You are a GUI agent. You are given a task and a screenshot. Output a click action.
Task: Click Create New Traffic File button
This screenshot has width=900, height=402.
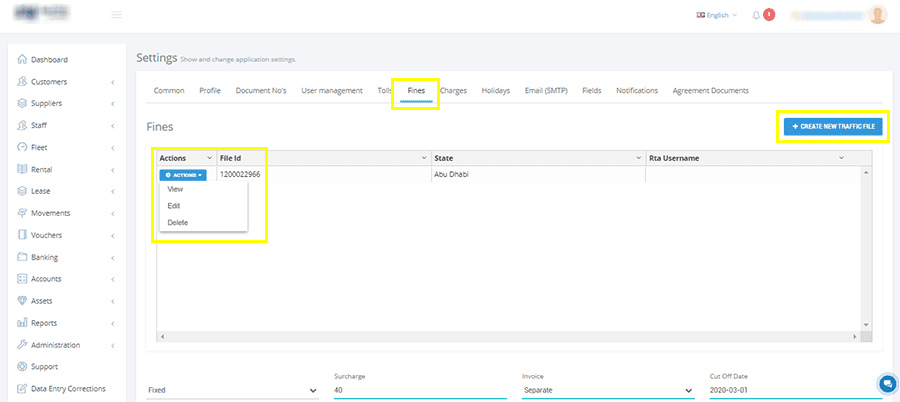pyautogui.click(x=832, y=127)
